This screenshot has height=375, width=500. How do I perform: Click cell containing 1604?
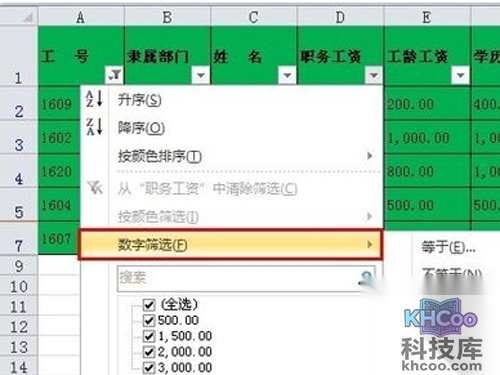pos(59,204)
